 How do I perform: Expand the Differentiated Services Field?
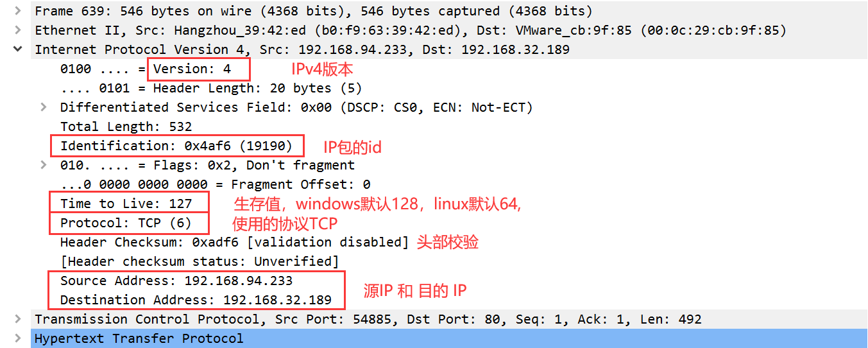pos(43,107)
